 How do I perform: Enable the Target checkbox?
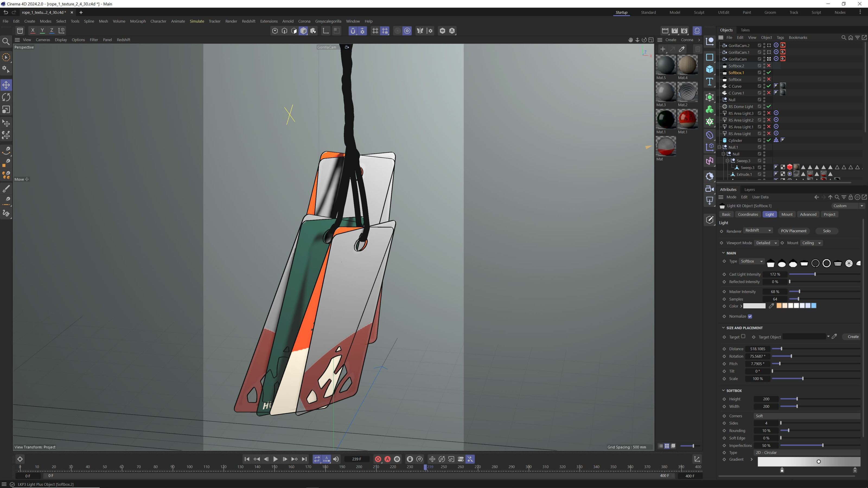pos(743,336)
